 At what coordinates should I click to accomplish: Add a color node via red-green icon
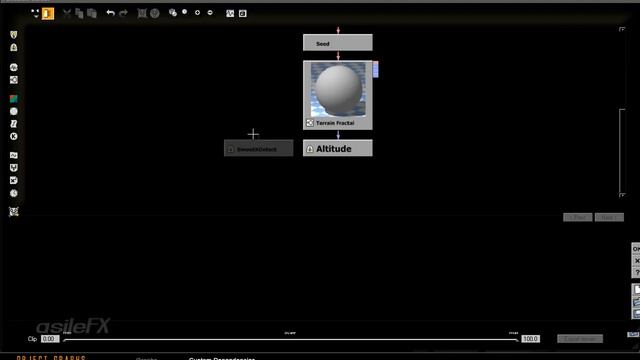14,99
